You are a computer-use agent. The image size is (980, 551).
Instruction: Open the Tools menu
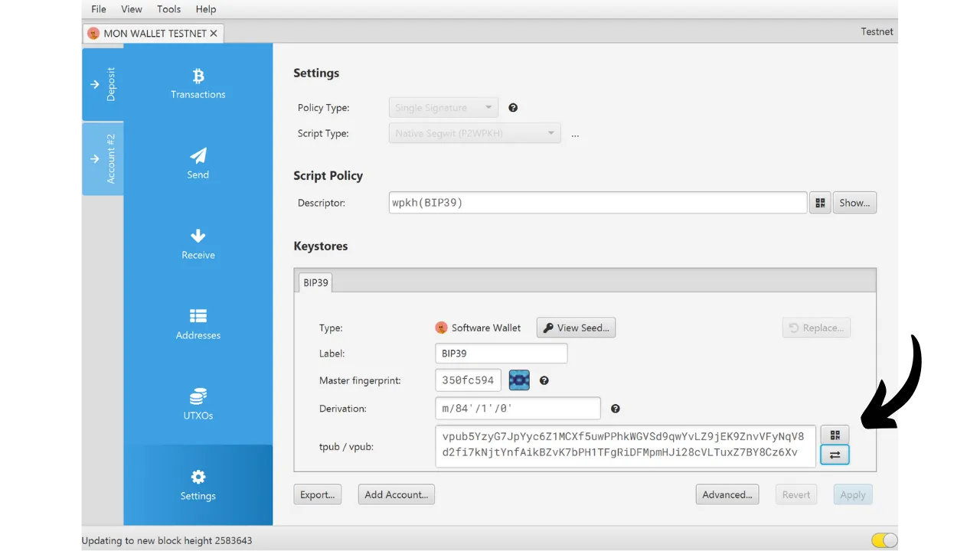[168, 9]
